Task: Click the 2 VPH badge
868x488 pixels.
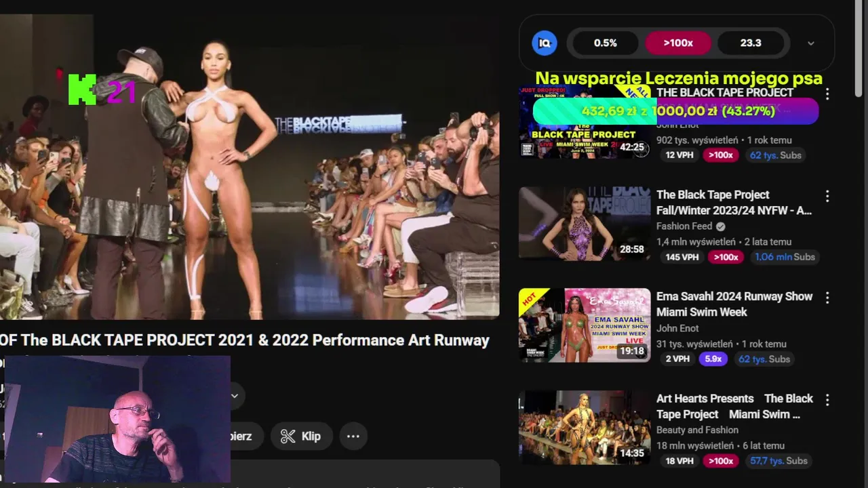Action: [x=677, y=359]
